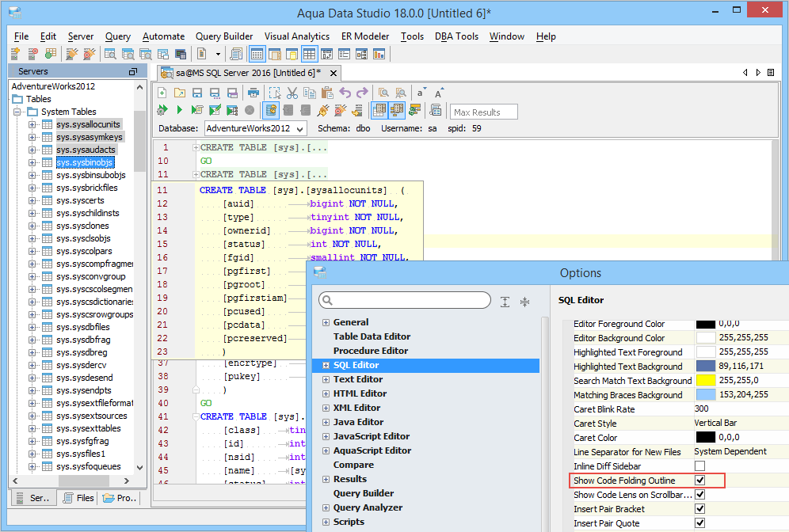Select the Procedure Editor options item

[x=371, y=351]
